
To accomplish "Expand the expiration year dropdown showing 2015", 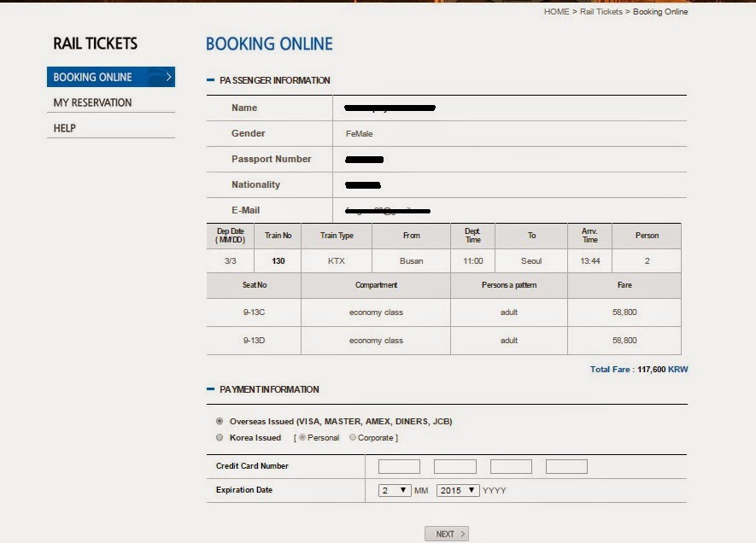I will coord(457,491).
